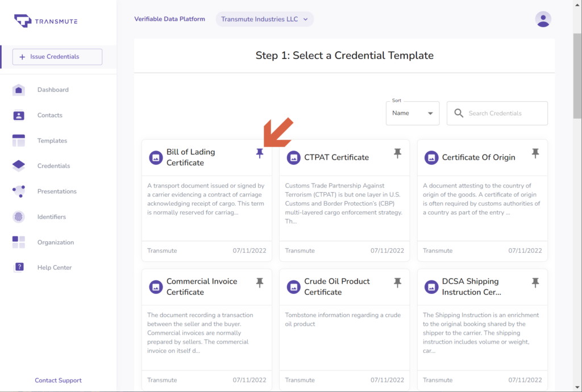Screen dimensions: 582x392
Task: Click the Contacts person card icon
Action: pyautogui.click(x=19, y=115)
